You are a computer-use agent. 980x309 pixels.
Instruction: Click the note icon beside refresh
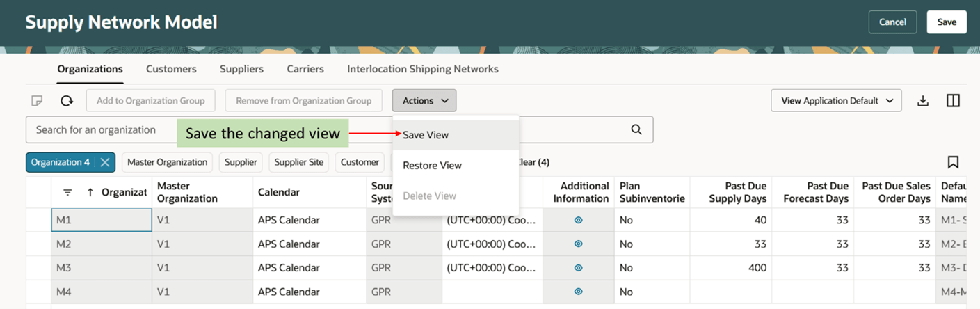pos(37,101)
